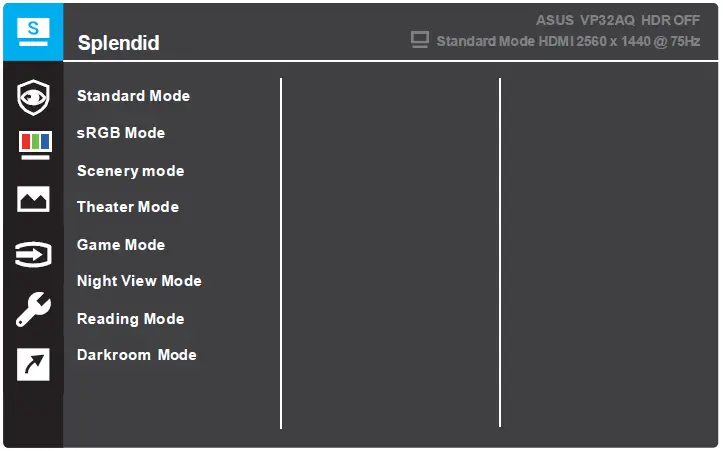Click the HDR OFF status indicator
The width and height of the screenshot is (723, 451).
pos(670,20)
